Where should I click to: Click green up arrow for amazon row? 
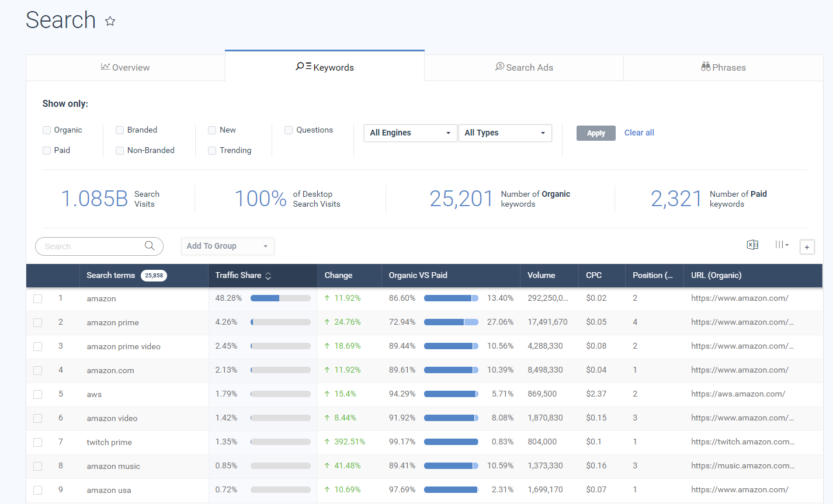point(327,298)
